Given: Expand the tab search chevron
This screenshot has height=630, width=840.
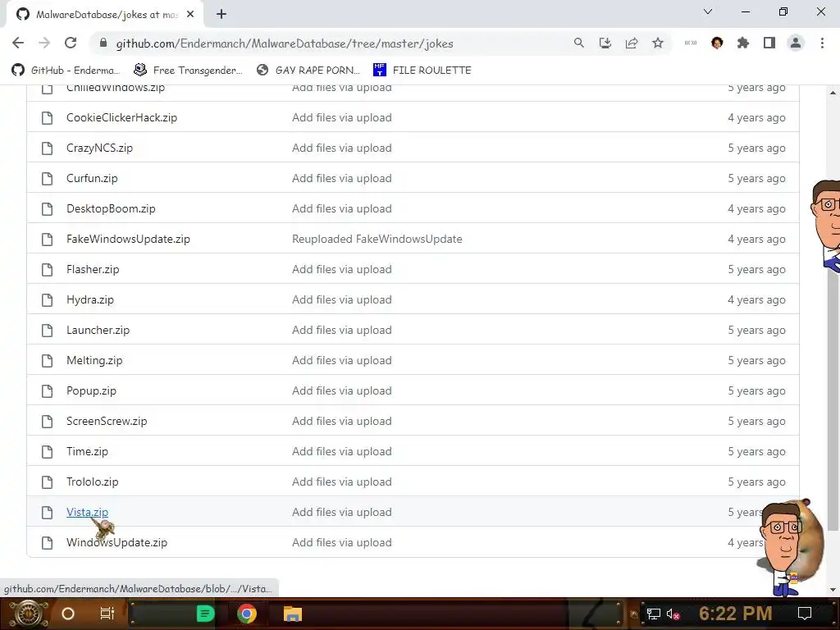Looking at the screenshot, I should pyautogui.click(x=708, y=11).
